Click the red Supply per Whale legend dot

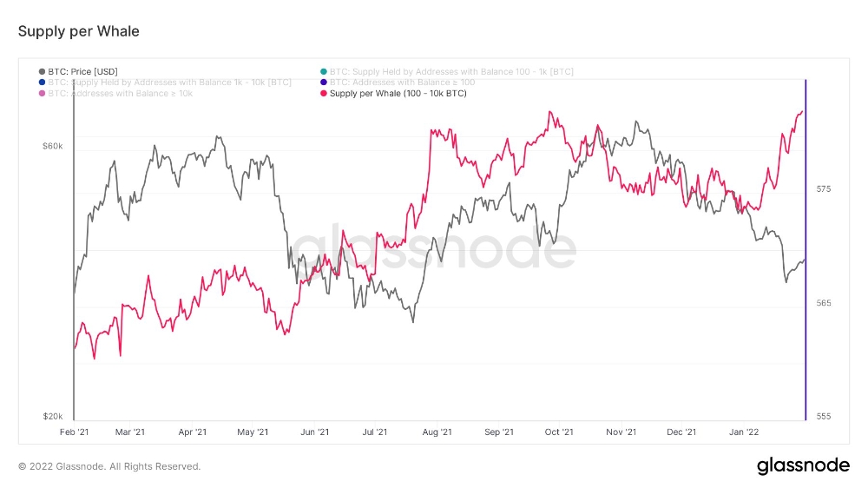click(324, 94)
